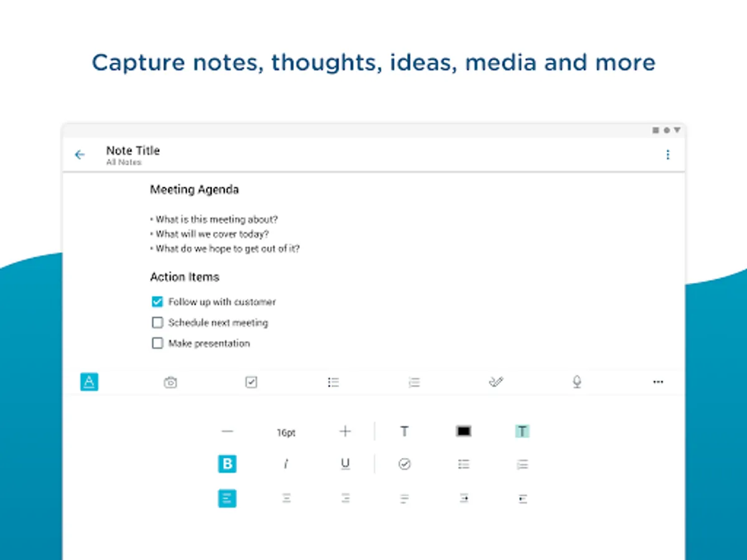Open the text formatting tool
The height and width of the screenshot is (560, 747).
click(x=89, y=382)
